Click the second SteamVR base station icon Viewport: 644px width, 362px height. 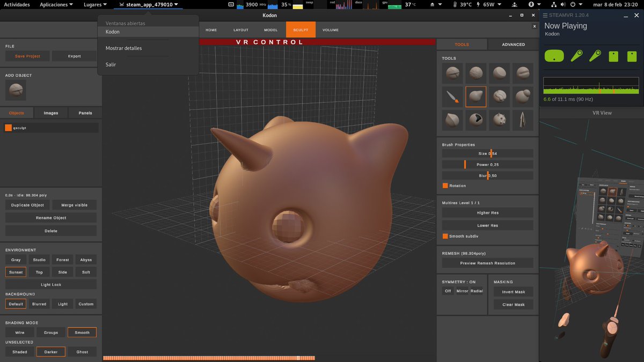pyautogui.click(x=632, y=56)
